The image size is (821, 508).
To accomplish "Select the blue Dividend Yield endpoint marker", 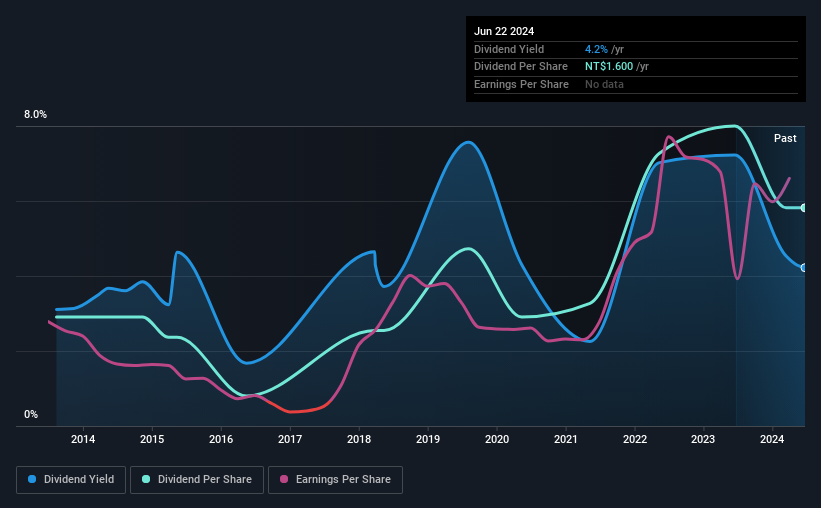I will pos(804,268).
